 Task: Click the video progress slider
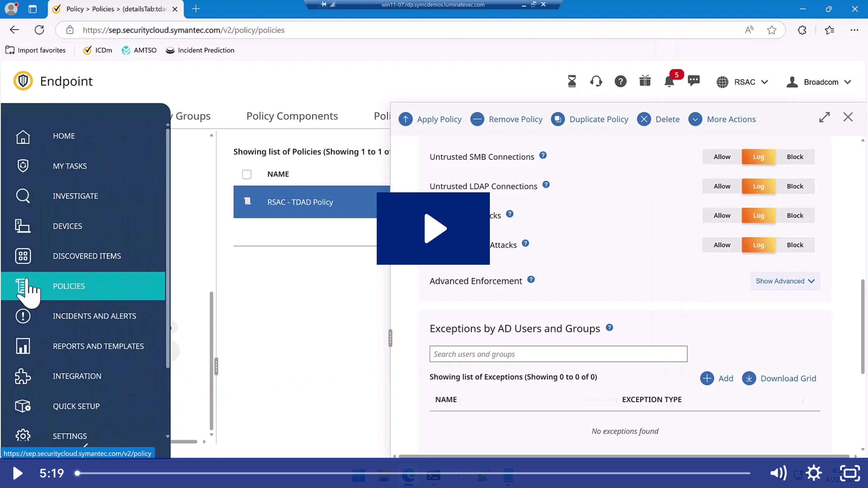point(413,473)
